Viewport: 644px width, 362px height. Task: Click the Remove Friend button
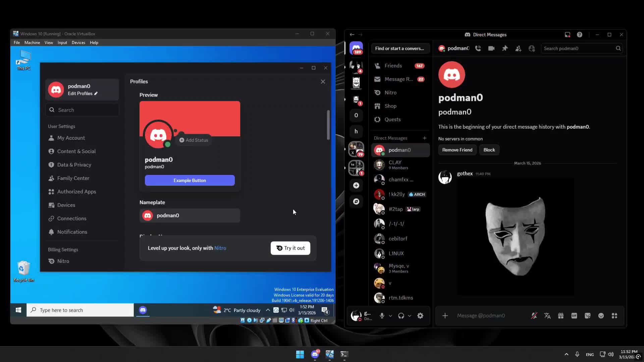(x=457, y=150)
